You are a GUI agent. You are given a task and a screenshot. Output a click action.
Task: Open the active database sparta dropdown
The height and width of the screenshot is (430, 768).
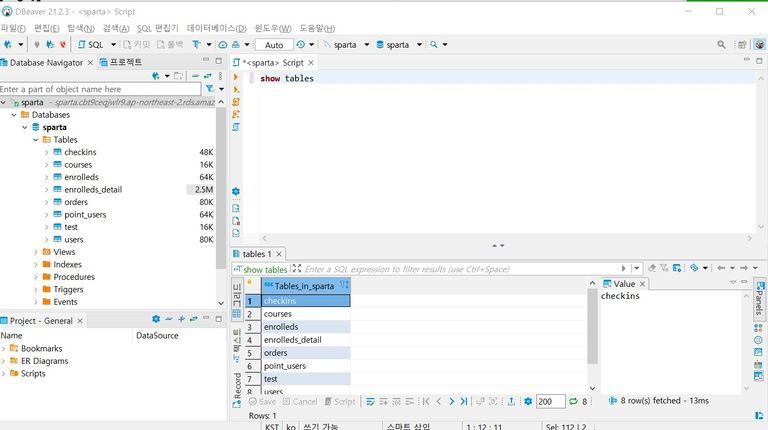click(x=419, y=45)
